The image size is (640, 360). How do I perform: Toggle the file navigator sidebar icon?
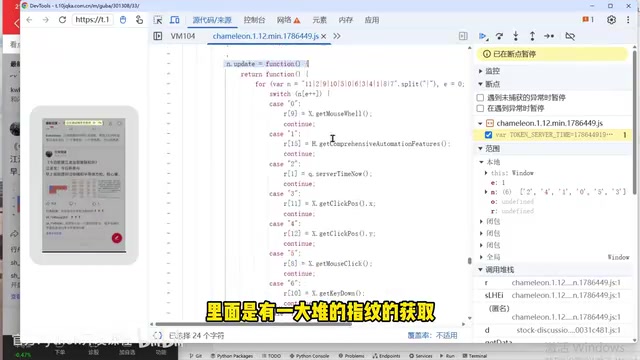click(x=158, y=36)
